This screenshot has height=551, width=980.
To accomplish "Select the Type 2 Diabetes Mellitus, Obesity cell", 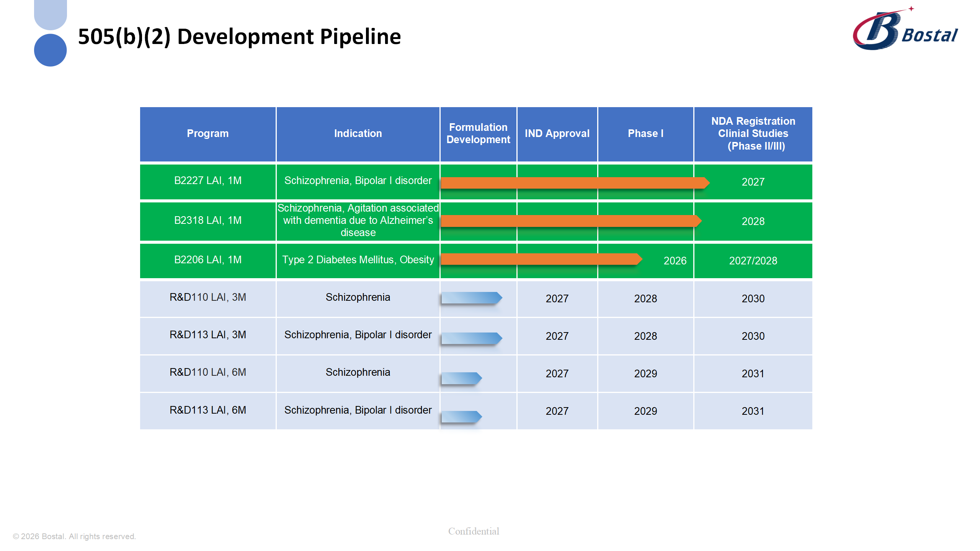I will click(x=358, y=260).
